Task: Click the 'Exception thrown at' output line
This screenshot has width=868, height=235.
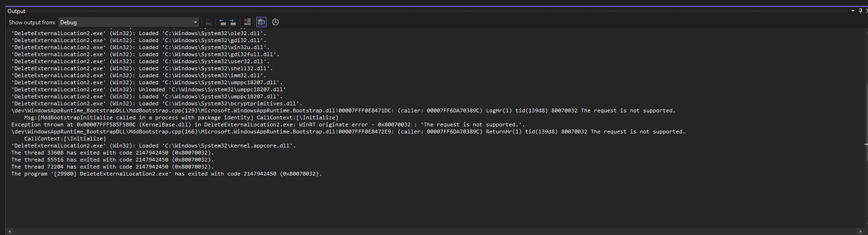Action: pos(268,125)
